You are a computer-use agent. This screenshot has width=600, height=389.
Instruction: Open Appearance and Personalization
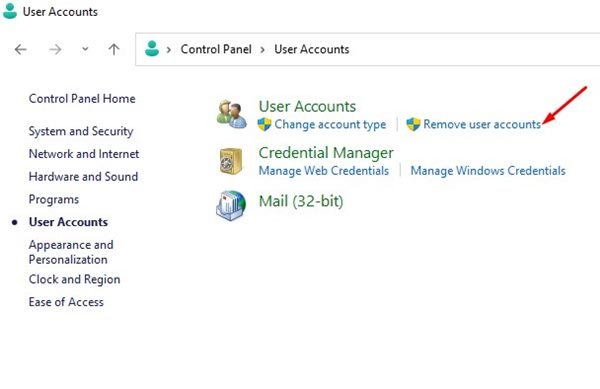[71, 252]
